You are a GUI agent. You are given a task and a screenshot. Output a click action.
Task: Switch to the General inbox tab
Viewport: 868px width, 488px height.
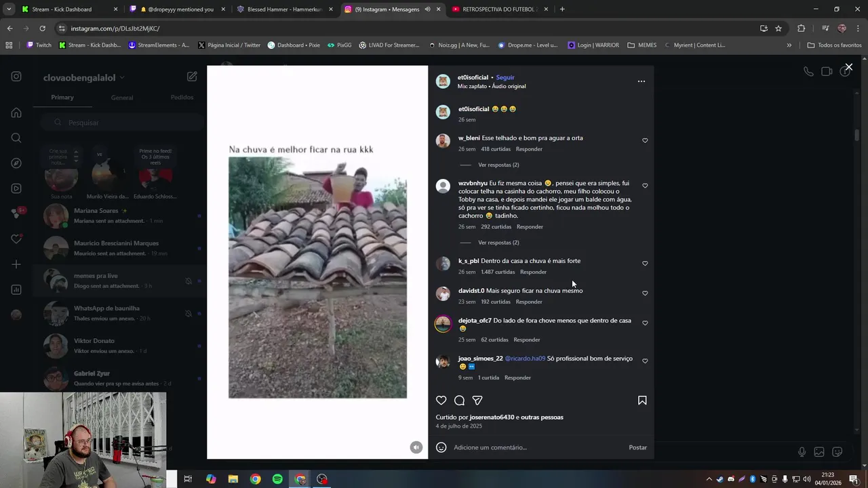[x=122, y=98]
